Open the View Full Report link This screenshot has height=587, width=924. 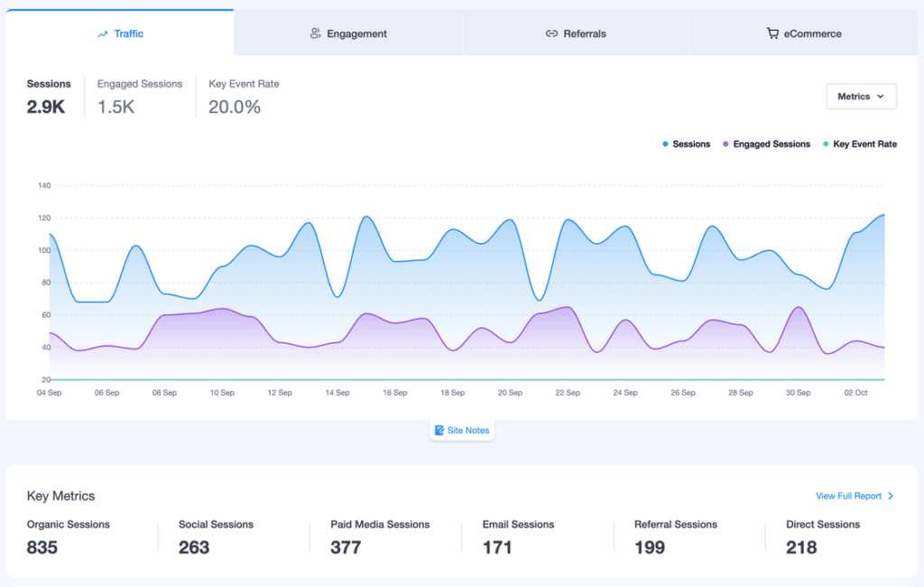pos(854,496)
